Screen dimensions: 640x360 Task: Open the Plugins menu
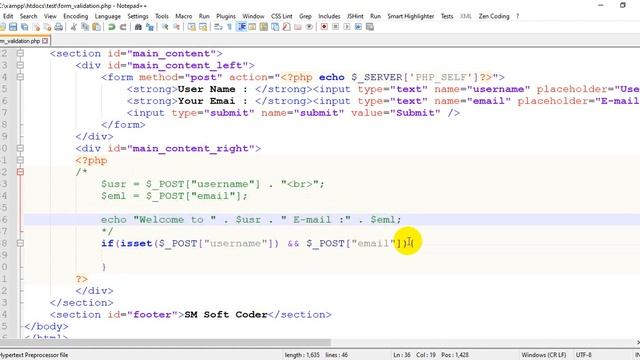click(226, 16)
